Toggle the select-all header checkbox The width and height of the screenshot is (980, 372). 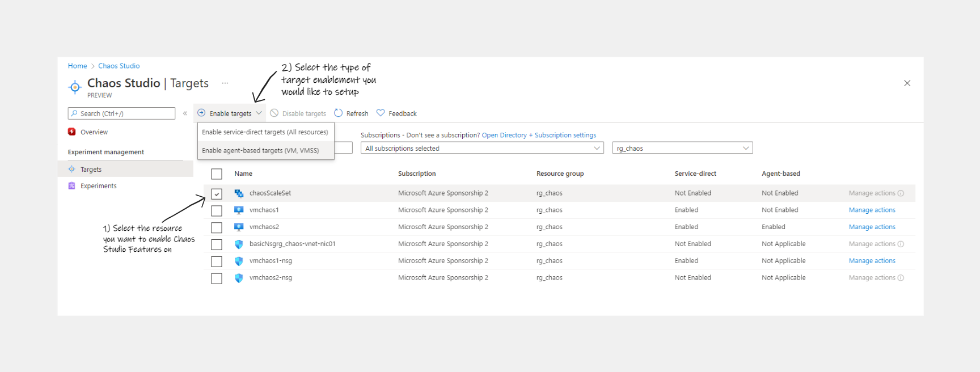217,174
